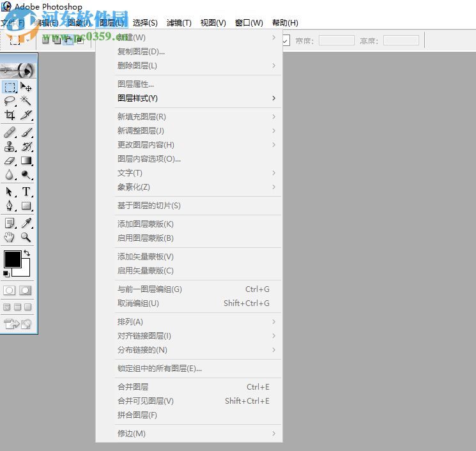Select the Slice tool
The image size is (476, 451).
click(26, 115)
